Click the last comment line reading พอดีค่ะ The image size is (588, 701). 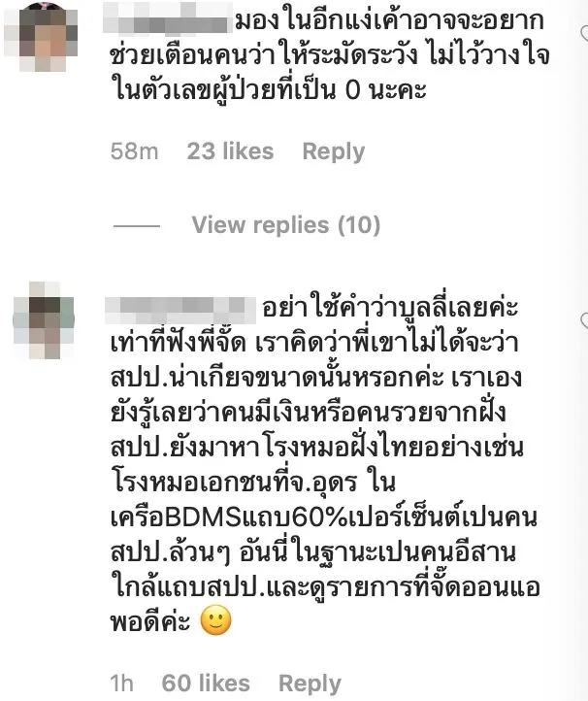[x=150, y=621]
